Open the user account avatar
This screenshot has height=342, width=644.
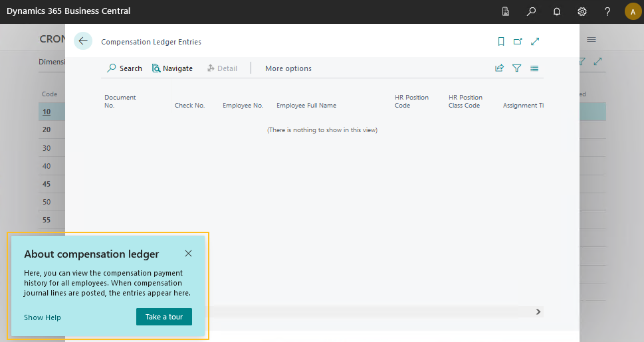(632, 11)
